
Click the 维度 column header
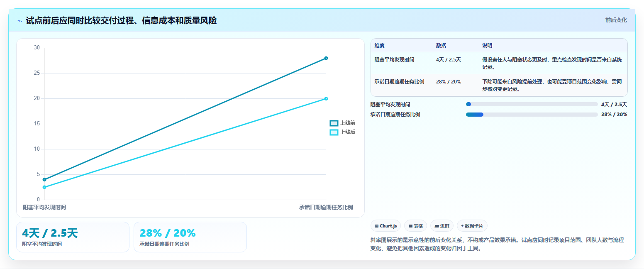379,46
